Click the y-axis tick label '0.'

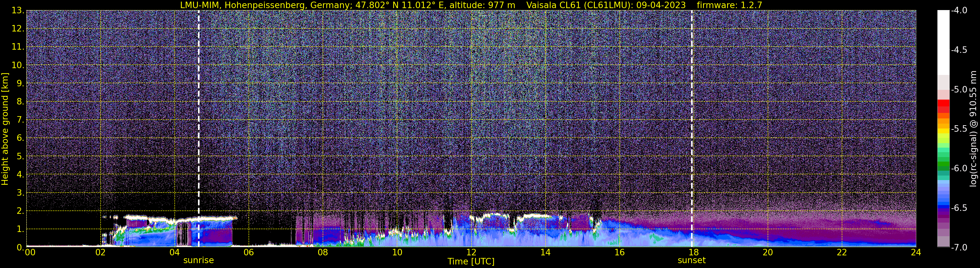(x=20, y=248)
